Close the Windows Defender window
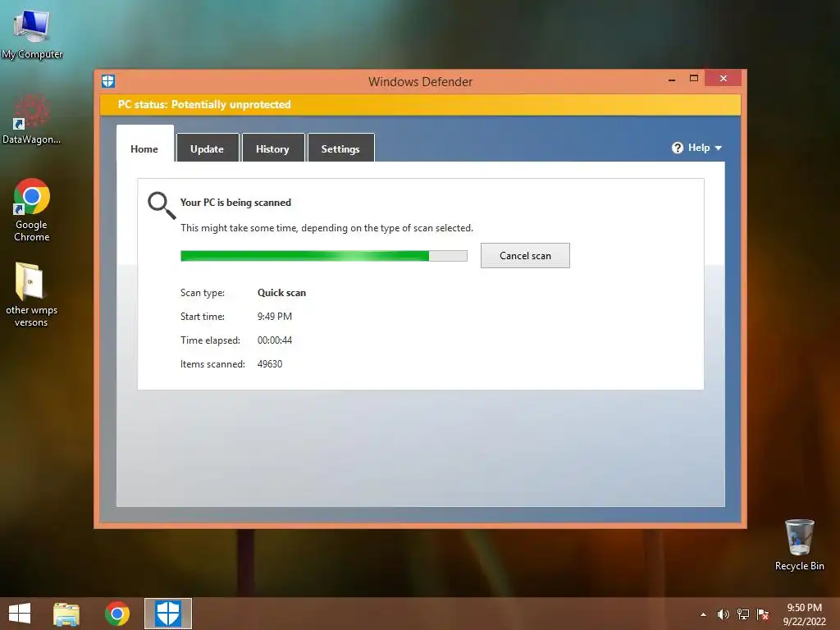This screenshot has width=840, height=630. coord(724,78)
